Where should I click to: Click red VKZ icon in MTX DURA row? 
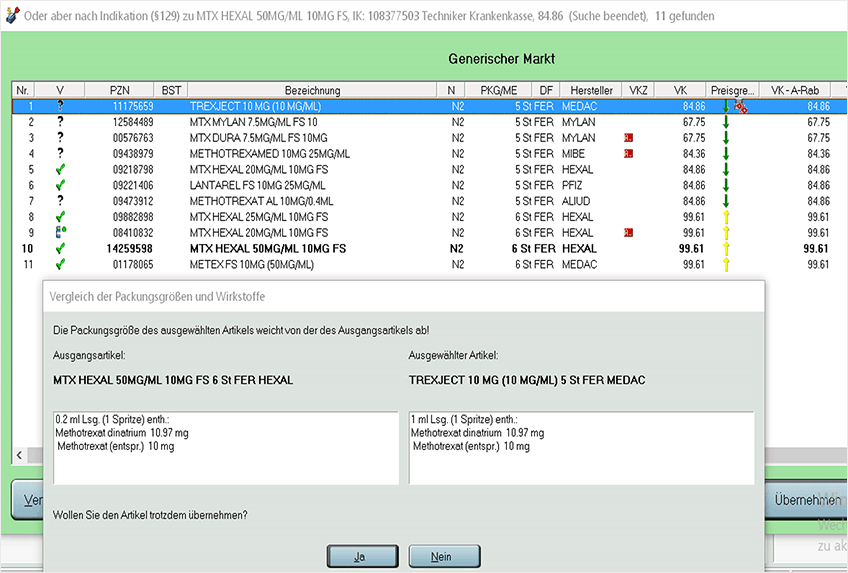(x=628, y=138)
